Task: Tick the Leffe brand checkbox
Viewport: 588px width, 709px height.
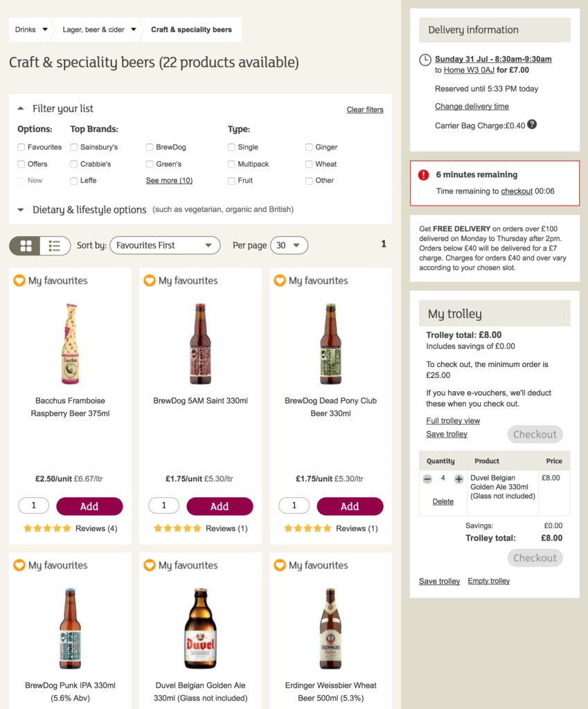Action: click(x=73, y=181)
